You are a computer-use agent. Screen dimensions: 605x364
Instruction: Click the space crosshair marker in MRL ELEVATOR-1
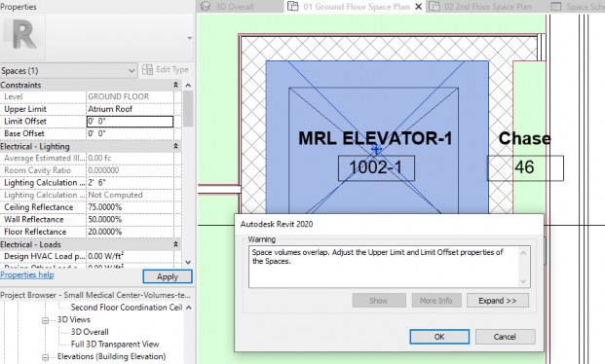(376, 149)
